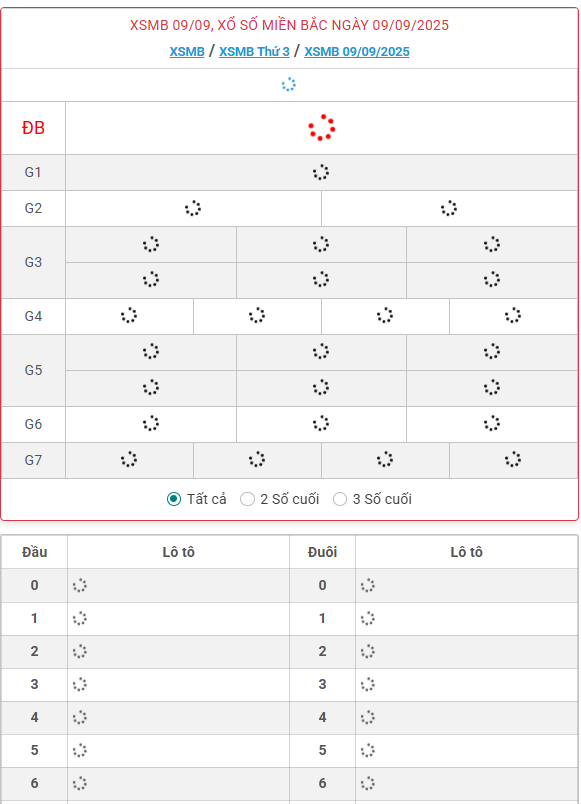This screenshot has width=581, height=804.
Task: Select the 2 Số cuối radio option
Action: click(247, 499)
